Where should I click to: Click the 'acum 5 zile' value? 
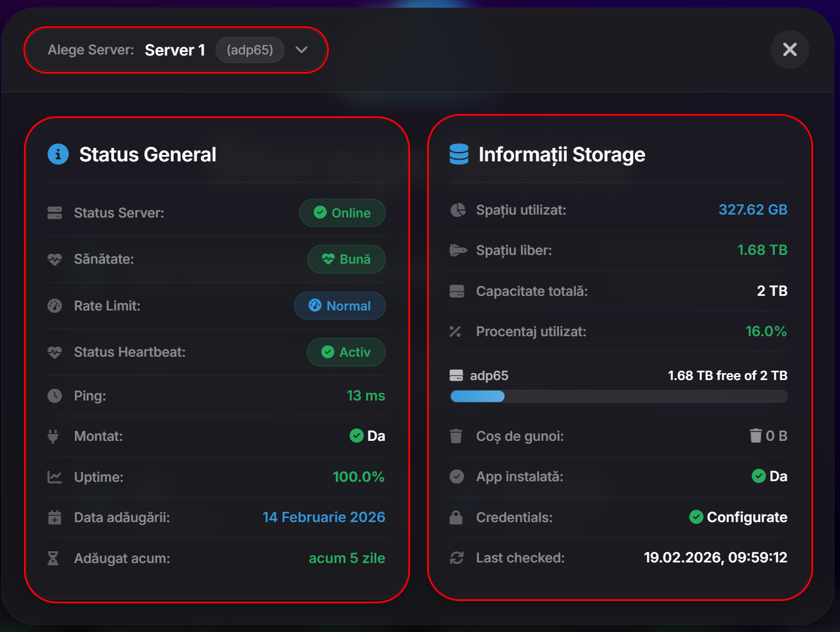point(347,558)
